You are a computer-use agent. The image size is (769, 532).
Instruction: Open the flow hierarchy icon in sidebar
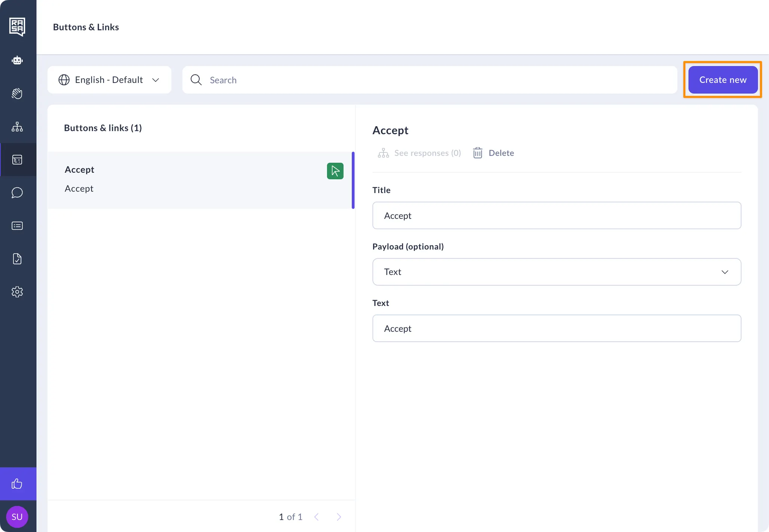17,127
